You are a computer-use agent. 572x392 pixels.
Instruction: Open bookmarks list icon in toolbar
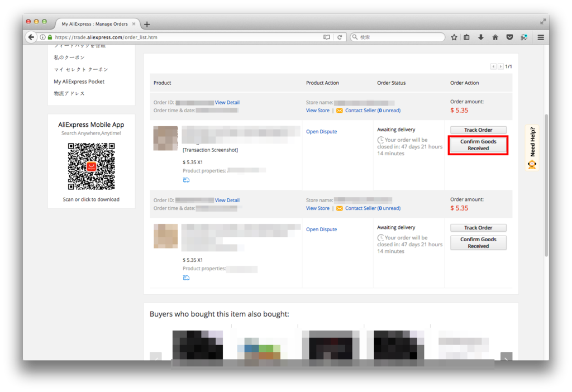466,37
